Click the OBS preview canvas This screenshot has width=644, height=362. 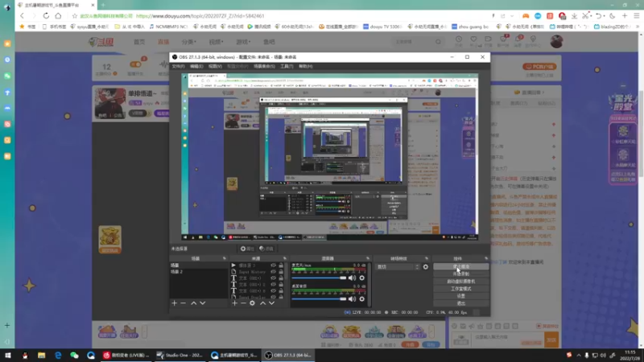(330, 157)
